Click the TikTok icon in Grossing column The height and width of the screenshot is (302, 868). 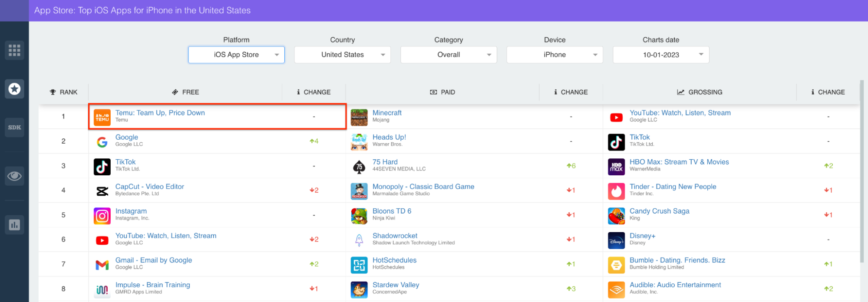[x=616, y=142]
